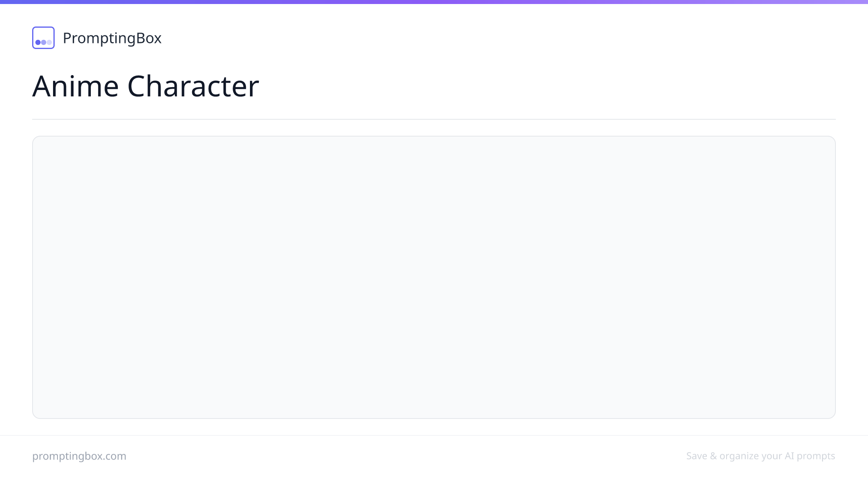The height and width of the screenshot is (482, 868).
Task: Click the divider line below the title
Action: 434,119
